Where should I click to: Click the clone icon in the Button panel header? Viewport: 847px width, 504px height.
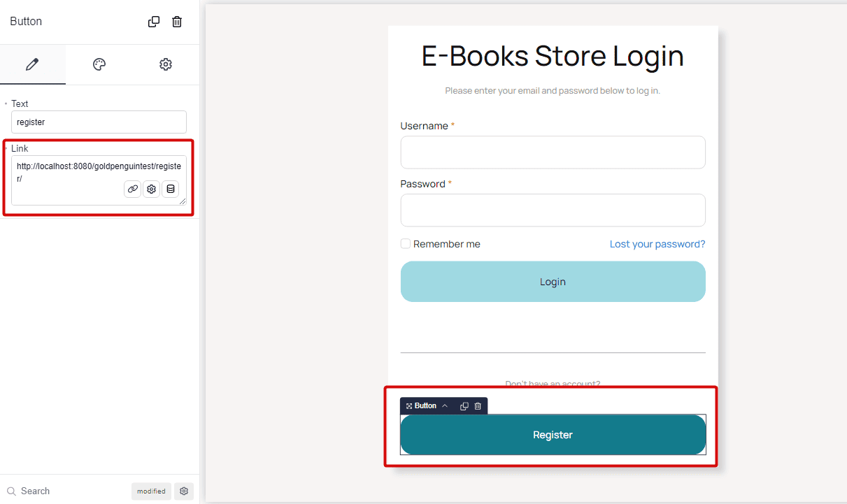[154, 22]
